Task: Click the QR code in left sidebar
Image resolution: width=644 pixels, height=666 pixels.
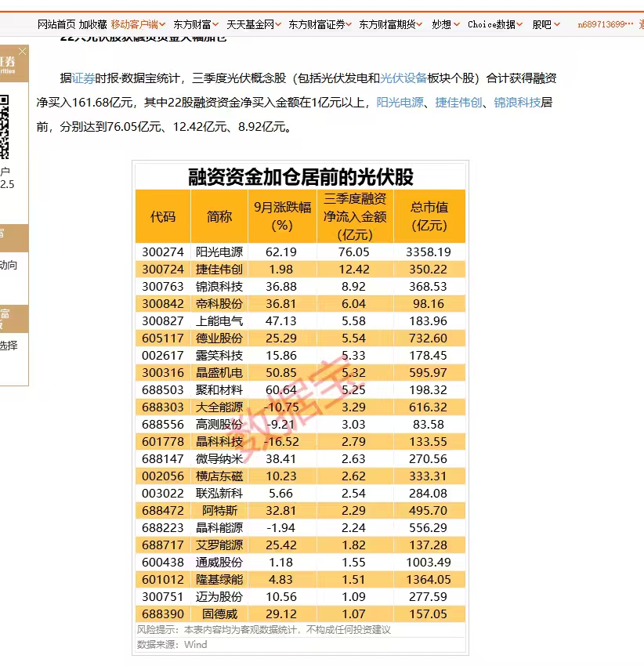Action: tap(4, 127)
